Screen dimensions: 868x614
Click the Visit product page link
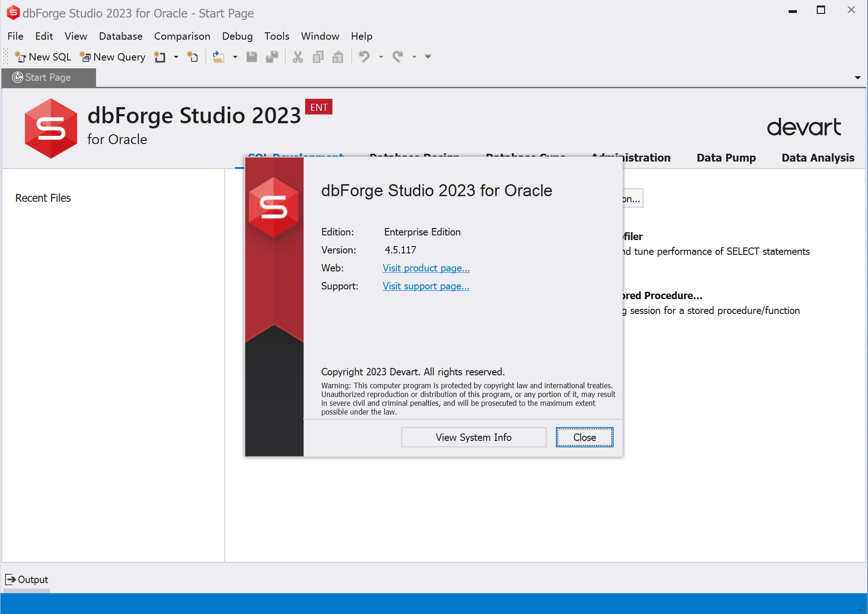coord(426,268)
